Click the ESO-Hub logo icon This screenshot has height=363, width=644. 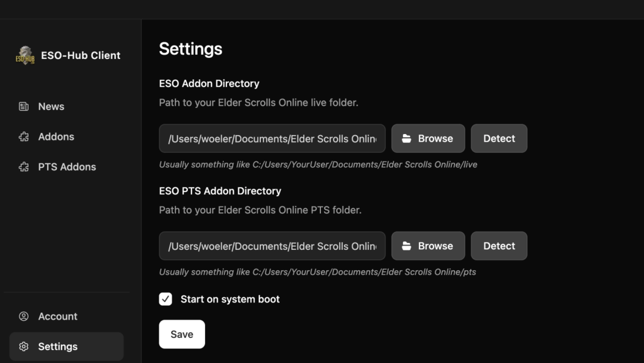[x=25, y=55]
